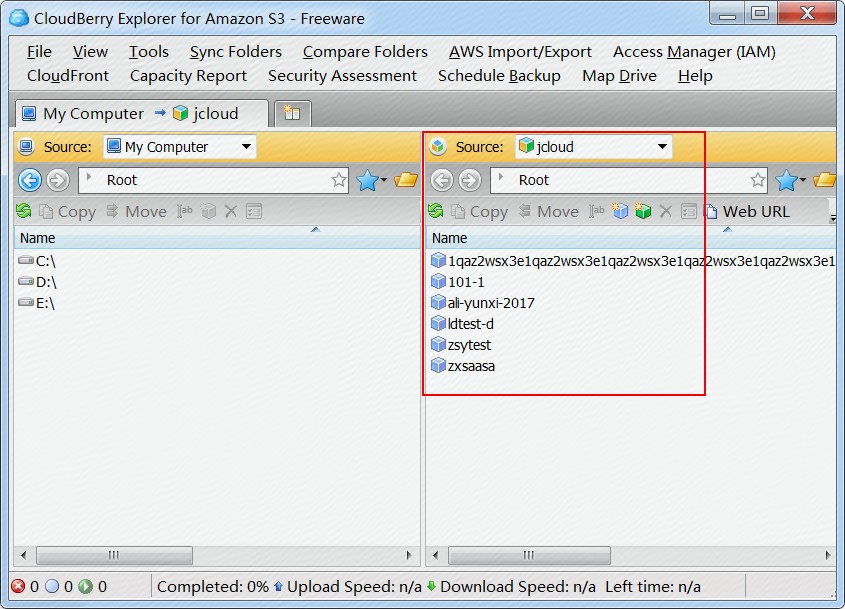This screenshot has height=609, width=845.
Task: Expand Root path arrow in left pane
Action: point(89,177)
